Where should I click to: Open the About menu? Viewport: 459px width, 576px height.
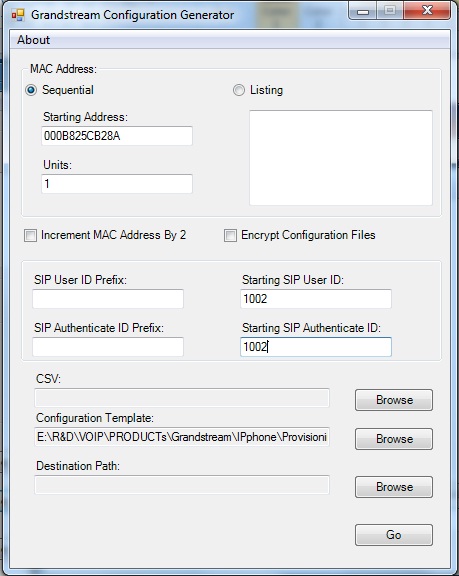33,40
